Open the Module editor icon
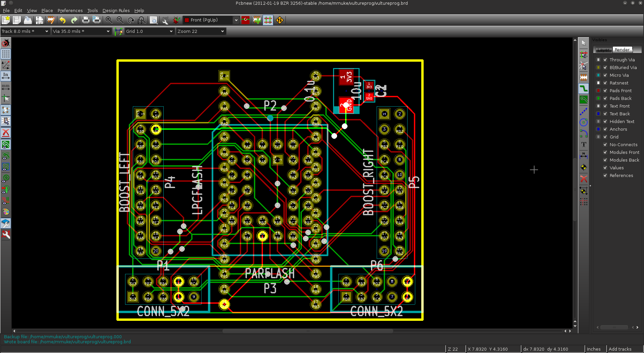This screenshot has width=644, height=353. (51, 20)
